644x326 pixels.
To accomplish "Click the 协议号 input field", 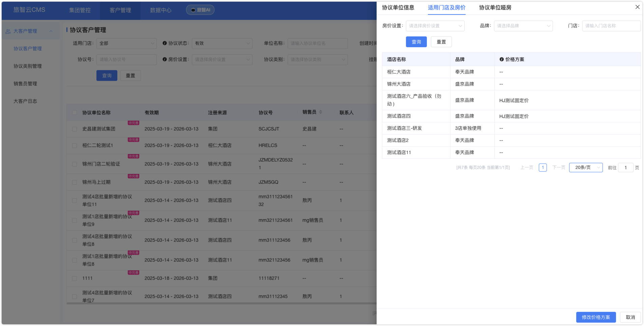I will point(126,59).
